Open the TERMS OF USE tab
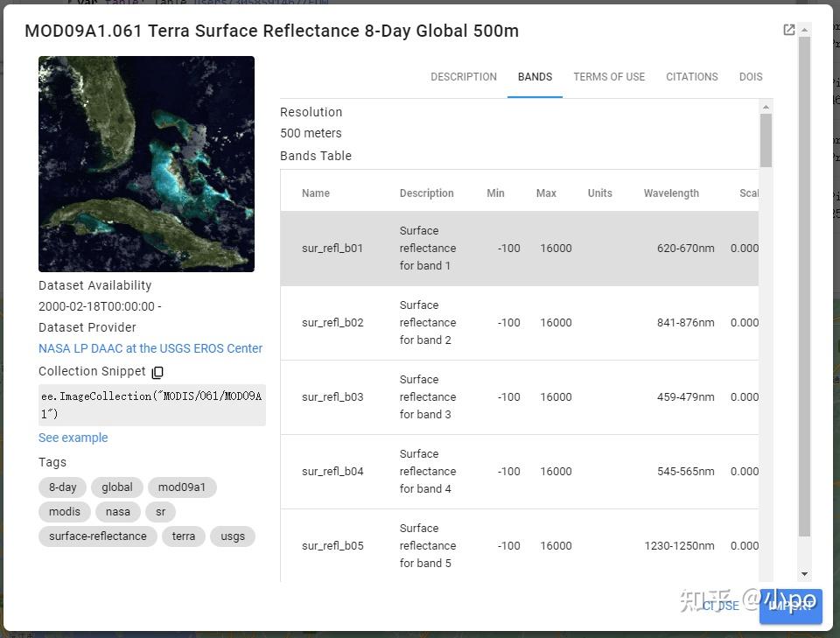Viewport: 840px width, 638px height. click(x=609, y=77)
